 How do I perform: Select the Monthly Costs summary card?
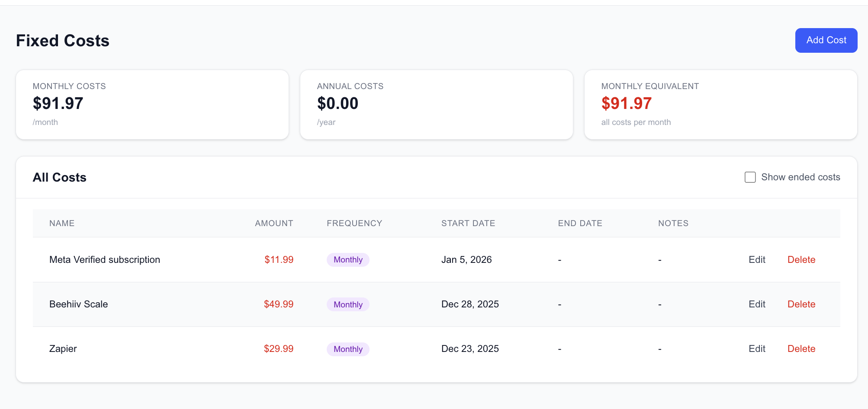152,104
